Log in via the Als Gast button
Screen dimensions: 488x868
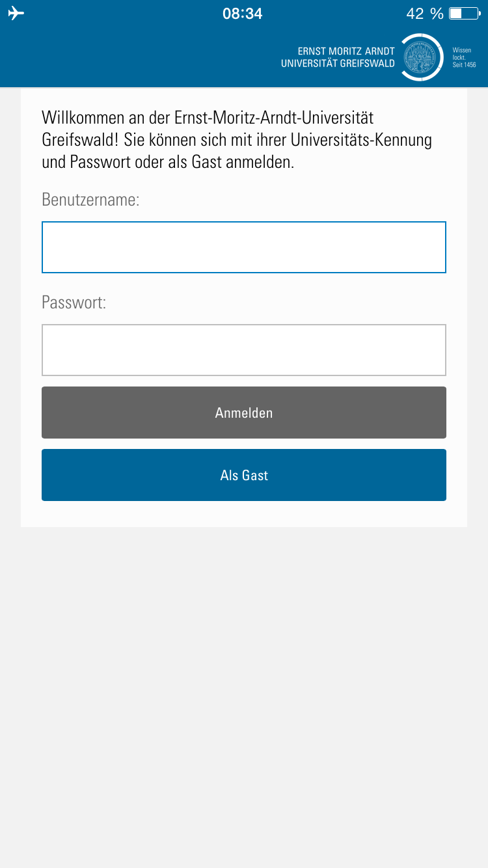(x=244, y=475)
